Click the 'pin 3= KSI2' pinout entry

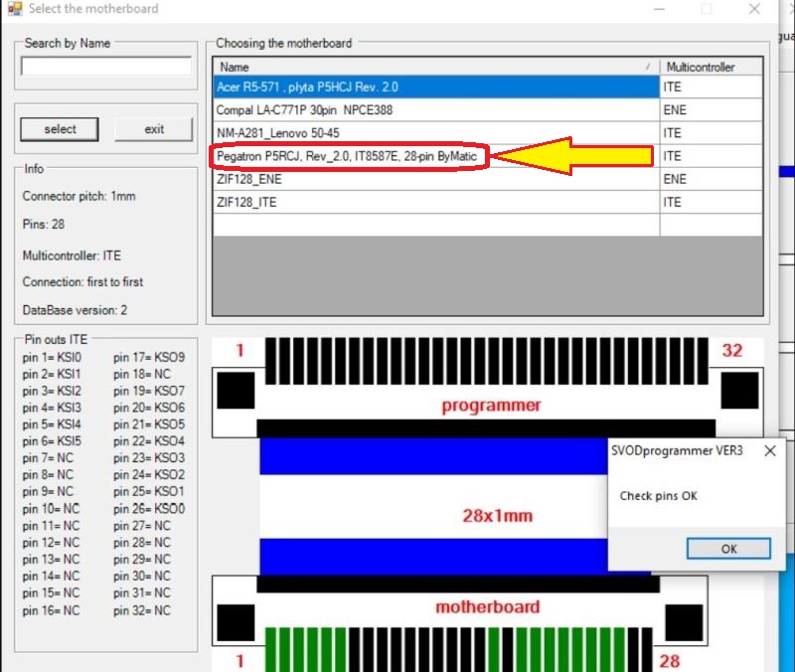52,391
